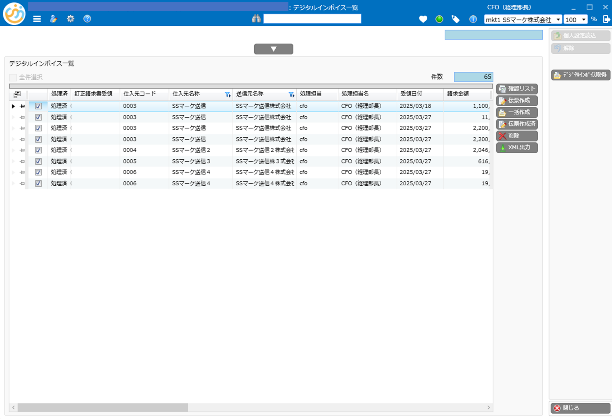Click the 削除 delete button
This screenshot has width=612, height=419.
tap(517, 135)
